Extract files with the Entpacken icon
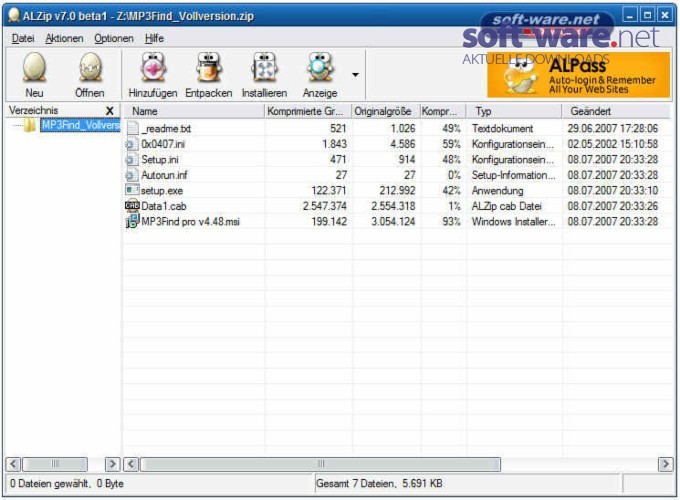680x500 pixels. pos(209,67)
